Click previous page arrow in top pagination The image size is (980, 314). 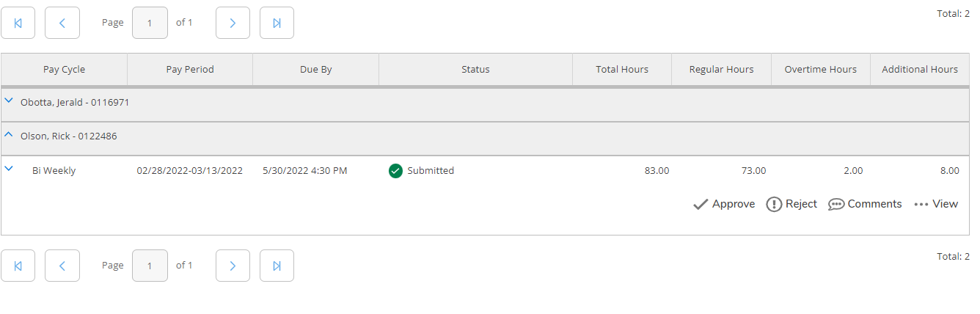(62, 23)
